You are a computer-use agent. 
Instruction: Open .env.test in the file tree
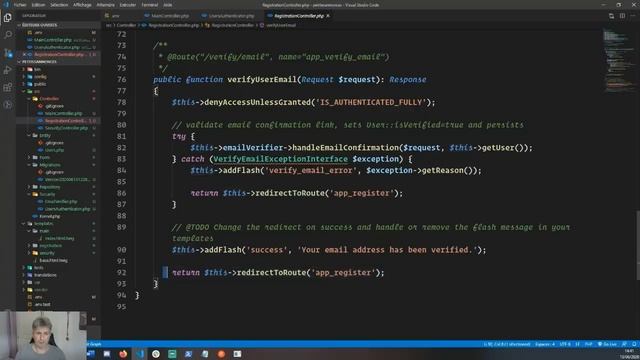click(x=42, y=304)
